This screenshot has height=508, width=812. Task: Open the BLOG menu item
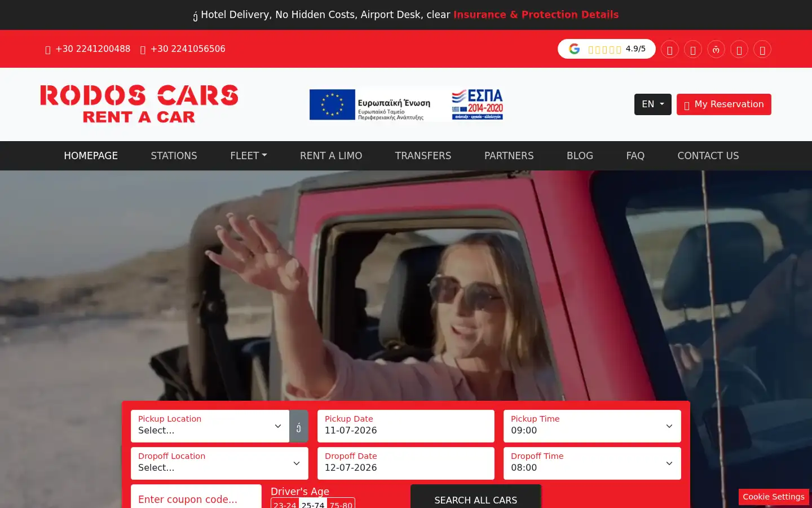tap(580, 156)
